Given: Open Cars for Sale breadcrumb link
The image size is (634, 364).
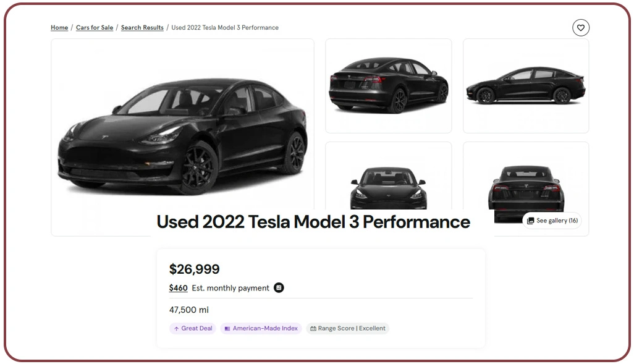Looking at the screenshot, I should (x=95, y=28).
